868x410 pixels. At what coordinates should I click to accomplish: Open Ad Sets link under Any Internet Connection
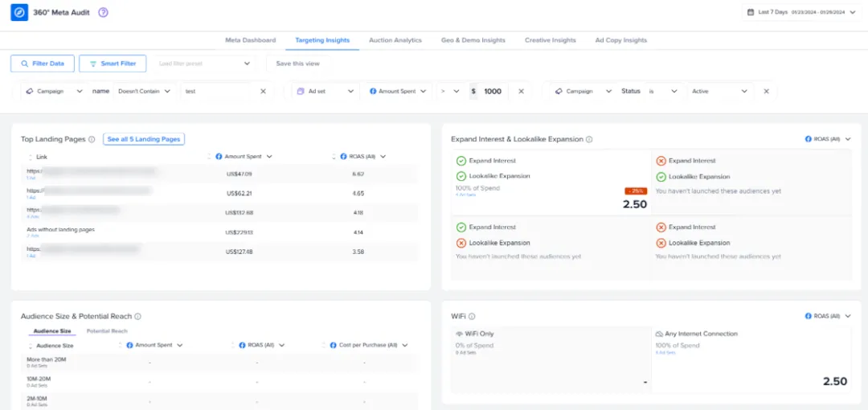[665, 352]
